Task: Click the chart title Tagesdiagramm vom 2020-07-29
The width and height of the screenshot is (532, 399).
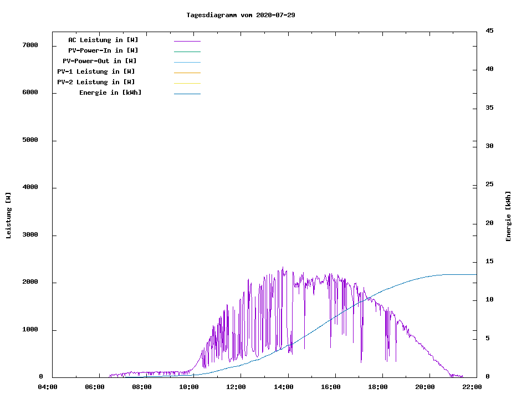Action: (241, 15)
